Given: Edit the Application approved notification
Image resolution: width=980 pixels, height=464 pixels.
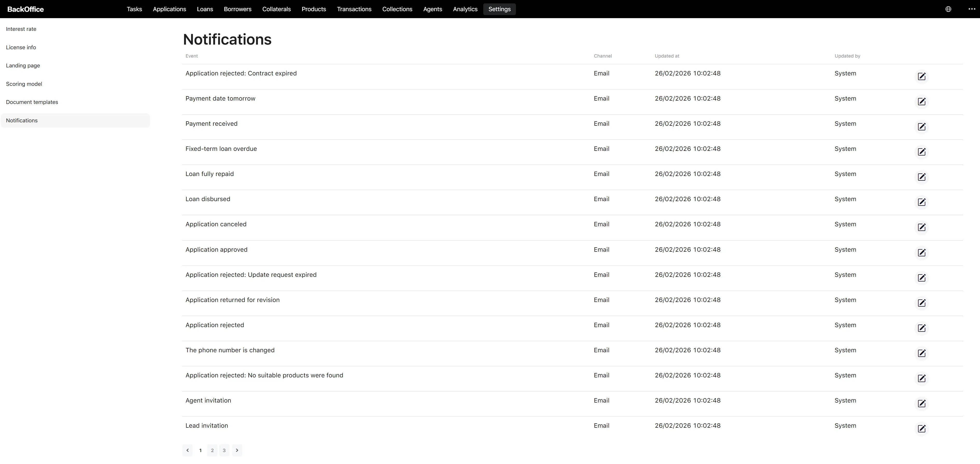Looking at the screenshot, I should point(921,252).
